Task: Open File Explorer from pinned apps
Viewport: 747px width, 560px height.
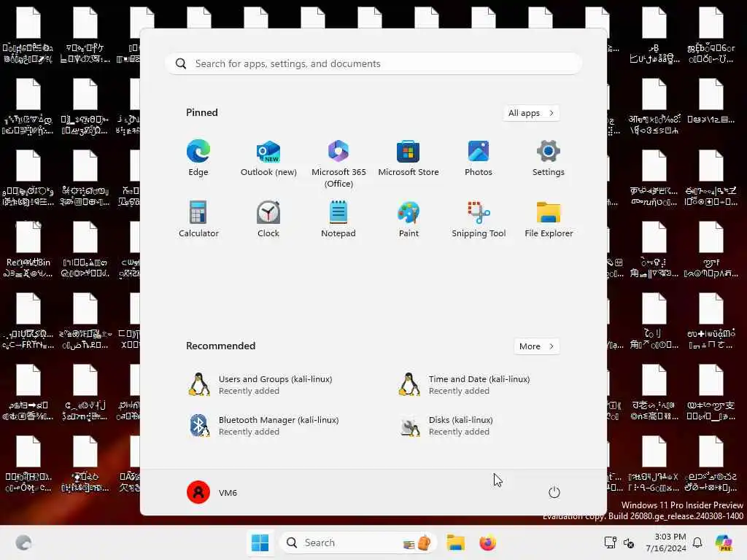Action: [x=549, y=219]
